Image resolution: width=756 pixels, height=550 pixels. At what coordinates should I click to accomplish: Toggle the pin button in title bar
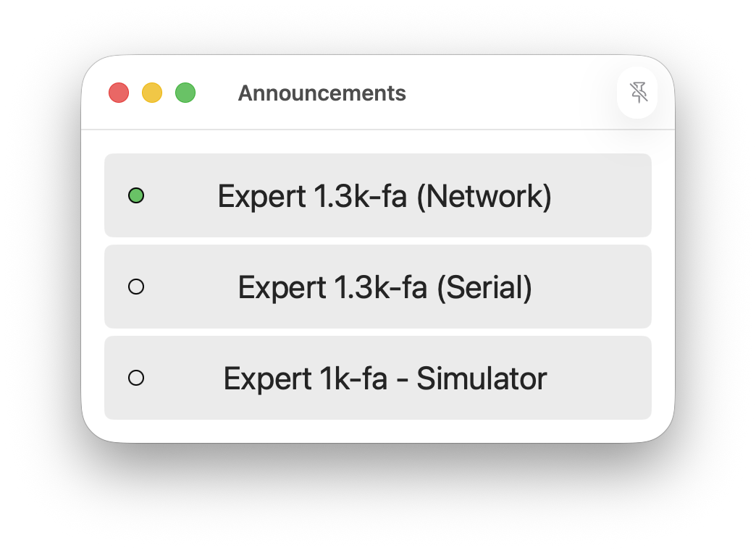[x=637, y=93]
